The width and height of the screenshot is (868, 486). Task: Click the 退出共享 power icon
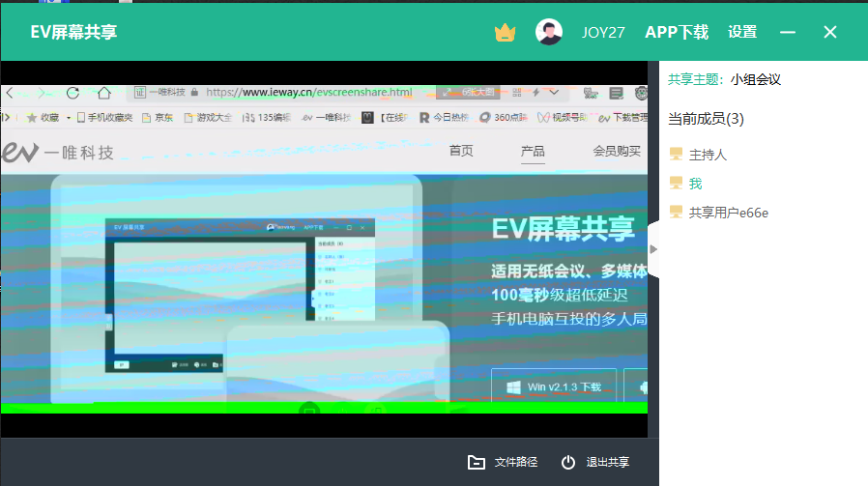568,462
